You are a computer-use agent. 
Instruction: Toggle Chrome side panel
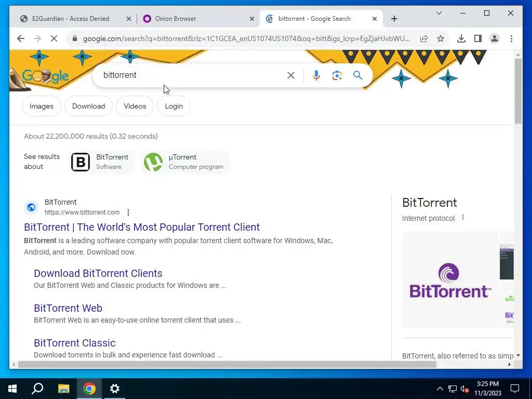[478, 38]
